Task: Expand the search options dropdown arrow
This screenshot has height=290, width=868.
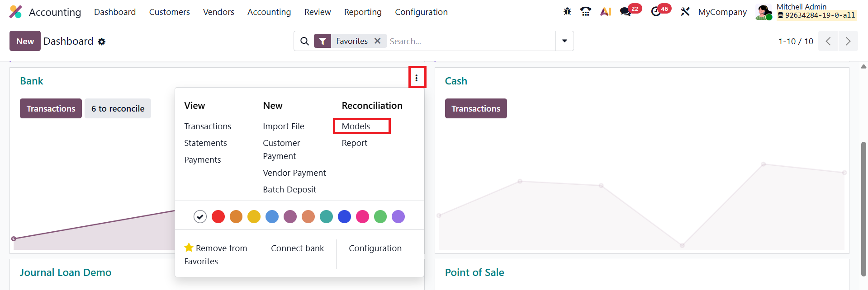Action: (564, 41)
